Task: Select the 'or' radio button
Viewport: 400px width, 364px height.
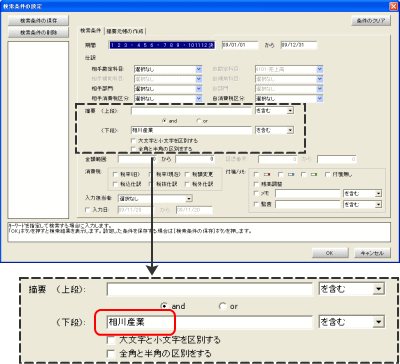Action: pyautogui.click(x=199, y=121)
